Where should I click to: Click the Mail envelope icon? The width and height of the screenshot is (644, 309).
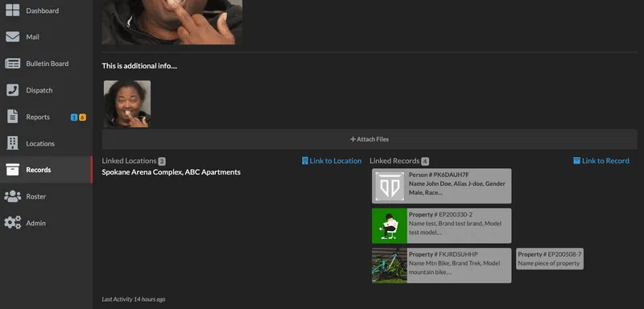coord(12,37)
